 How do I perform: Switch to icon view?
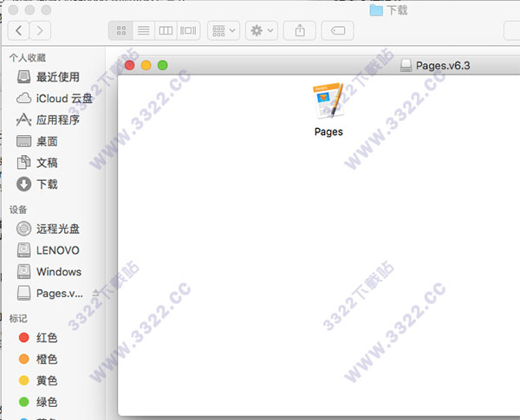click(121, 30)
